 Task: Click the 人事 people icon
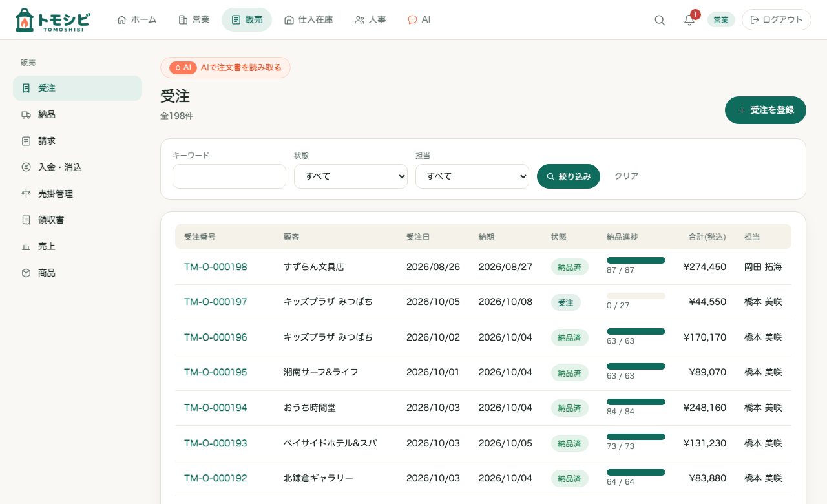coord(359,20)
